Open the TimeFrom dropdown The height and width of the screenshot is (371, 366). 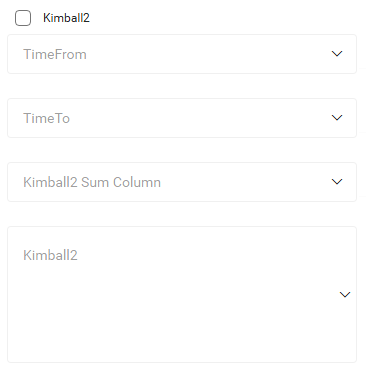pyautogui.click(x=182, y=54)
